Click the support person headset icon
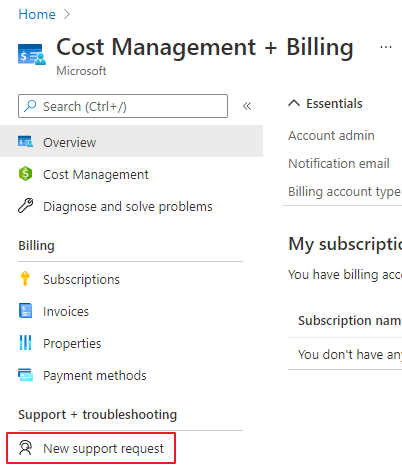This screenshot has height=471, width=402. (25, 448)
